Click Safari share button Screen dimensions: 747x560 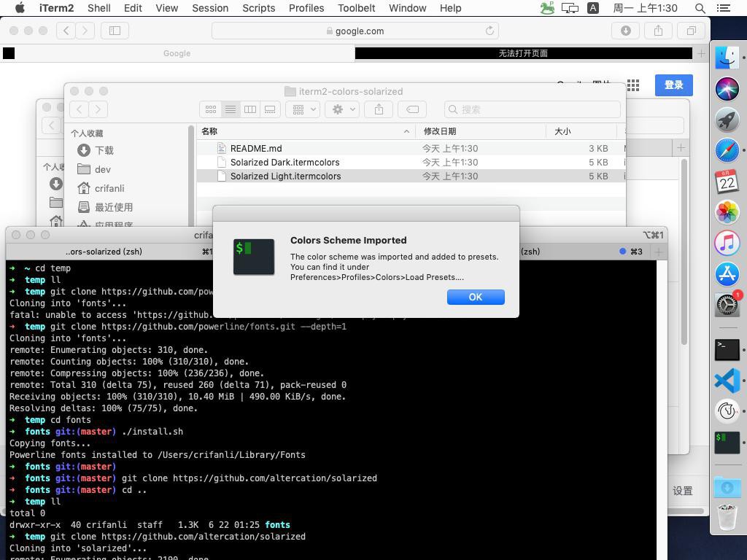point(659,31)
